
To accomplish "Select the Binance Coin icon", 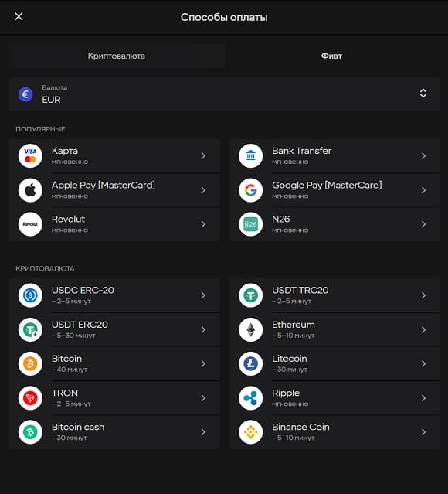I will coord(250,432).
